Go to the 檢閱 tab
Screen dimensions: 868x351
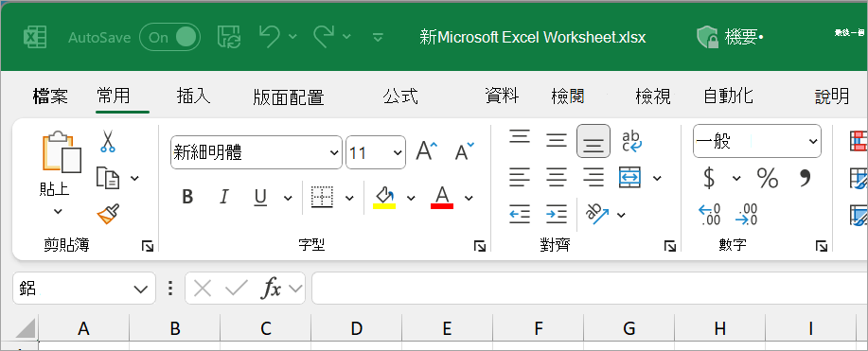[x=567, y=97]
